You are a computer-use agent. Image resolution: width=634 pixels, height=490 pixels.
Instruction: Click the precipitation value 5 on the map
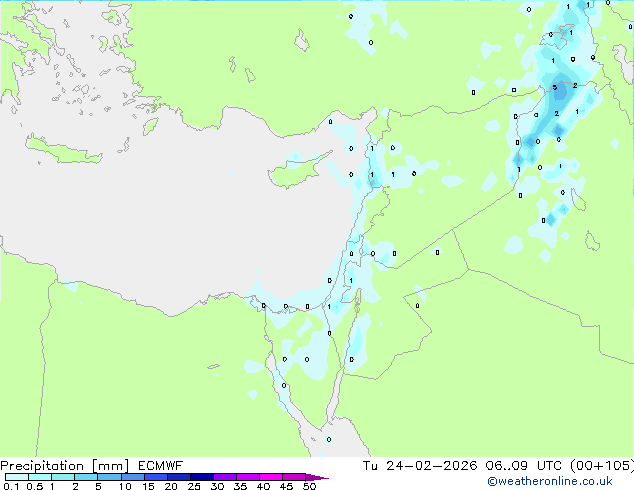555,87
